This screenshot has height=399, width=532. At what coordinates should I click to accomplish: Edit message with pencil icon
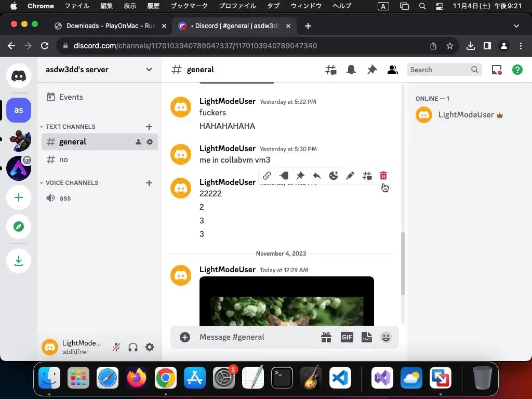point(350,176)
